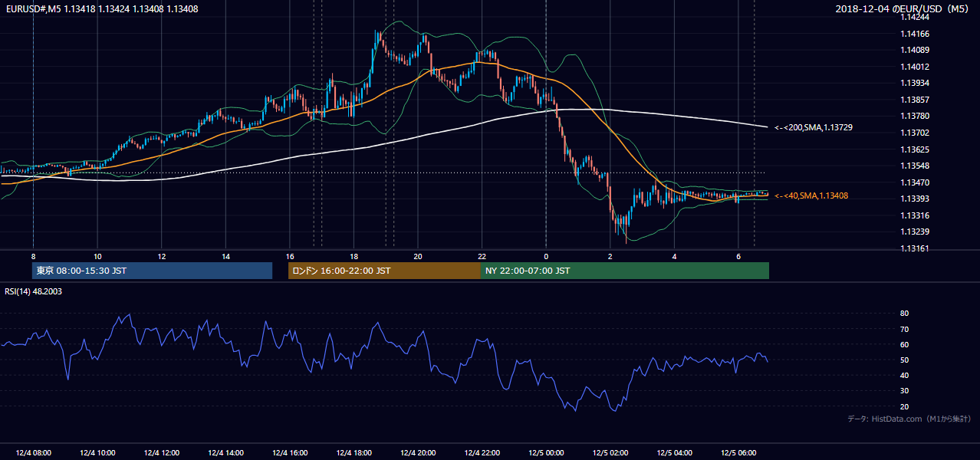Click the 12/4 12:00 date label
The image size is (980, 460).
click(x=161, y=453)
